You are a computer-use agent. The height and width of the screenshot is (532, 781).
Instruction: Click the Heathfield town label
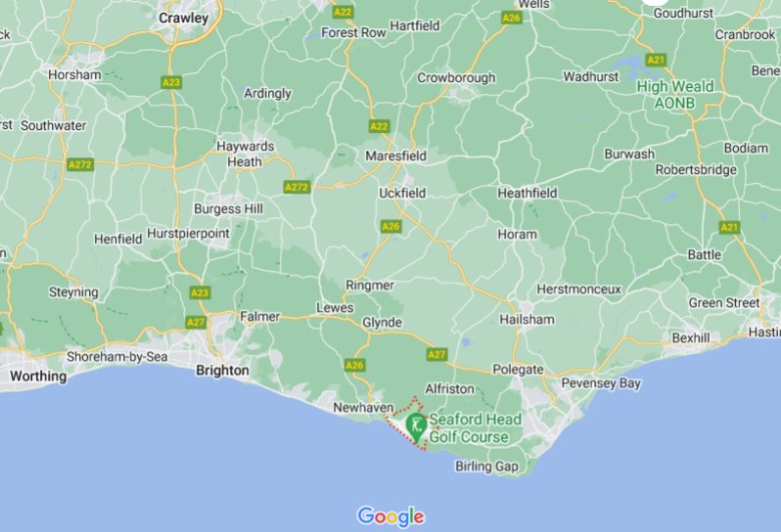click(527, 193)
